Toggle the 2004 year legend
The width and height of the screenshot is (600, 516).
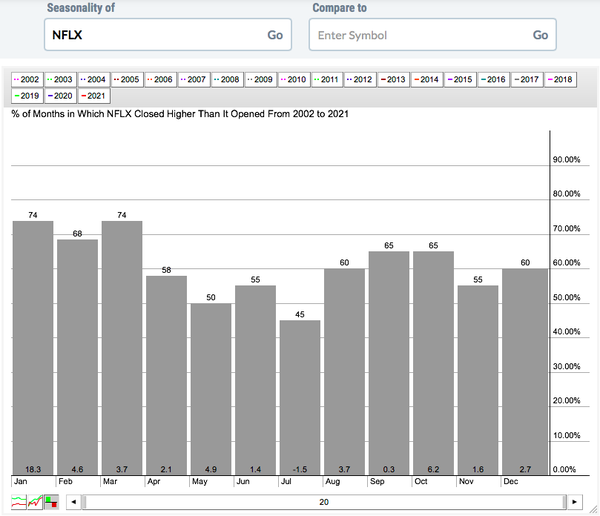pyautogui.click(x=94, y=80)
